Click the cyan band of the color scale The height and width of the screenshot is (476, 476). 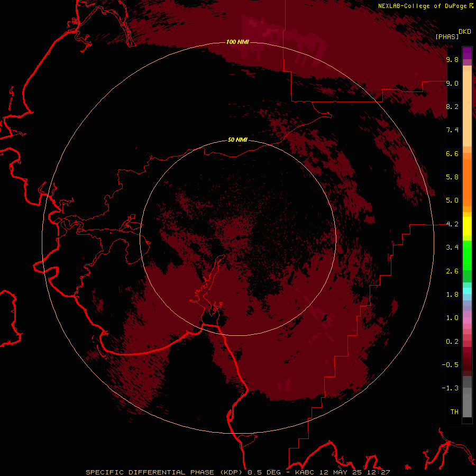pyautogui.click(x=467, y=290)
